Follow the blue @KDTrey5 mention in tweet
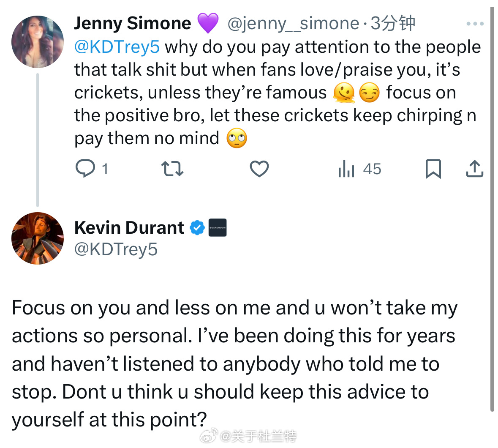Viewport: 498px width, 448px height. [117, 47]
